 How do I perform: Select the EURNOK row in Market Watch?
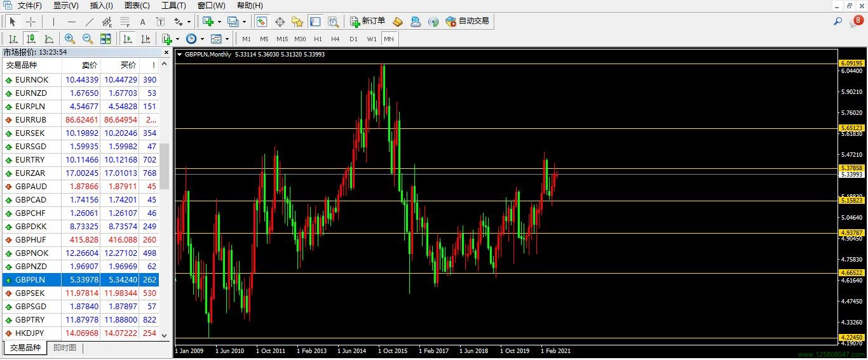80,79
